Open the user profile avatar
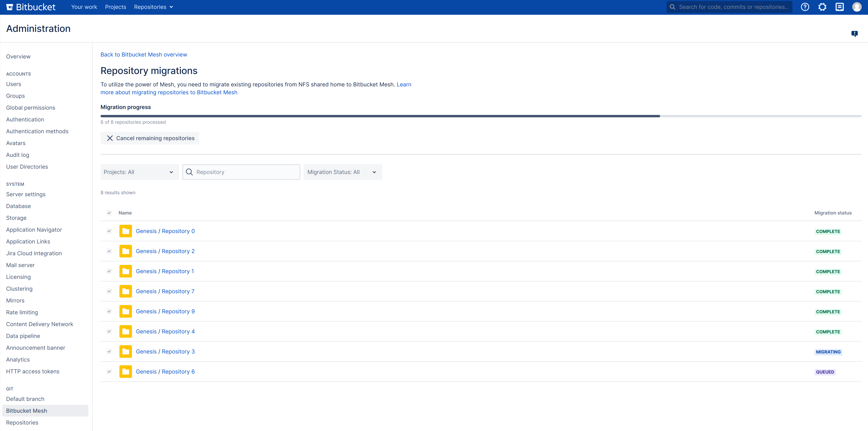The height and width of the screenshot is (431, 868). [x=857, y=7]
